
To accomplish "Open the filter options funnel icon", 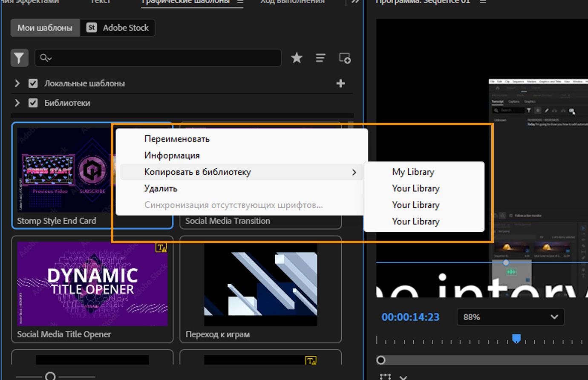I will point(19,58).
